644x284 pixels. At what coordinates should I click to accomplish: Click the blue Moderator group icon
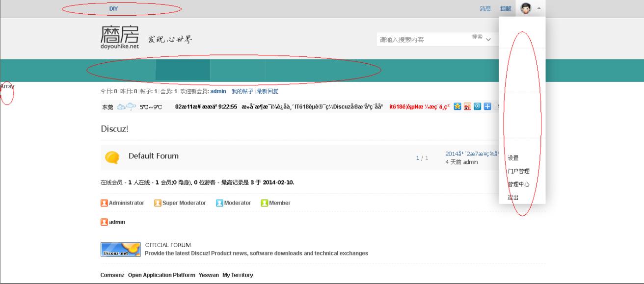(220, 203)
